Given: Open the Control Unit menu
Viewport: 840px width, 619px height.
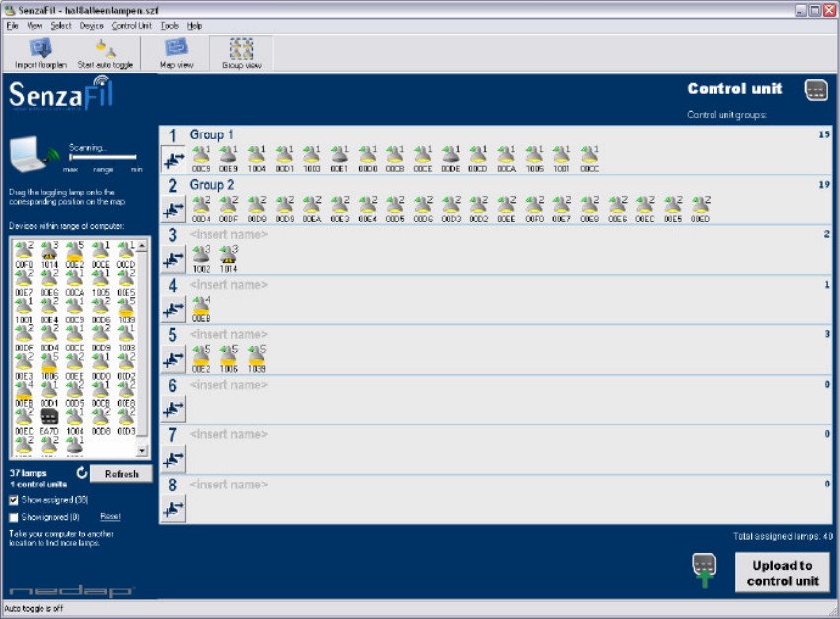Looking at the screenshot, I should (131, 25).
